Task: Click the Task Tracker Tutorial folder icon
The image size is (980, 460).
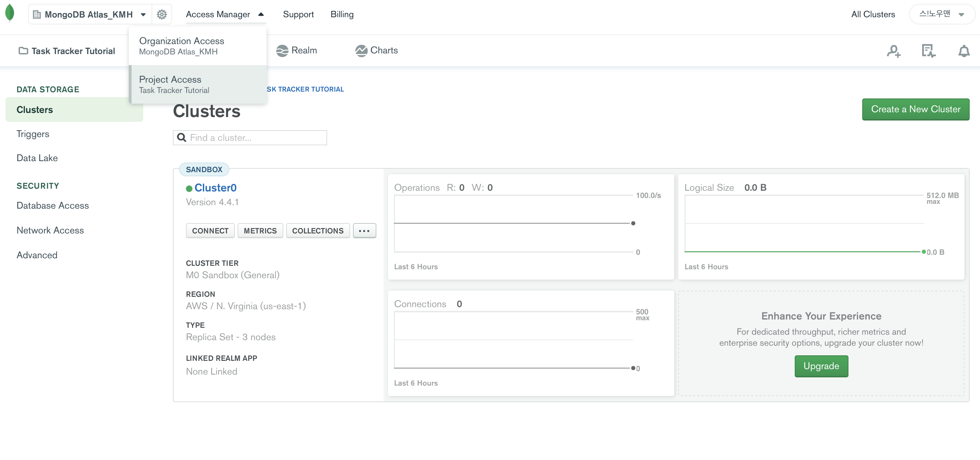Action: [23, 51]
